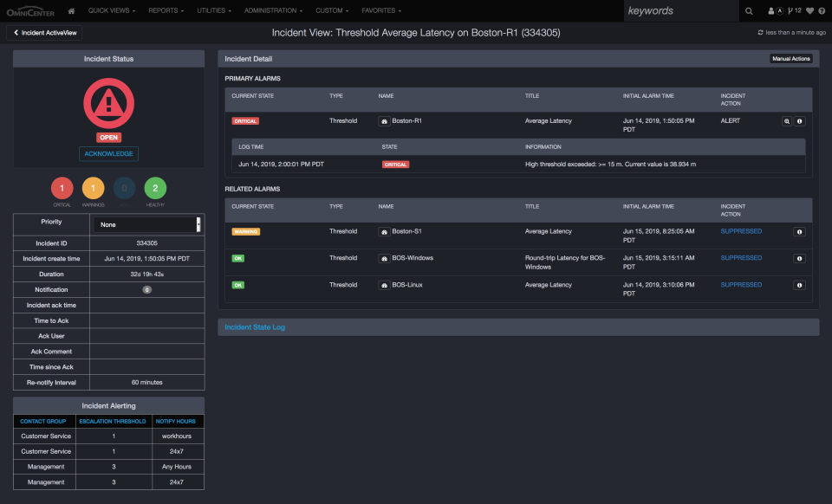Click the device icon beside Boston-R1
The width and height of the screenshot is (832, 504).
[x=384, y=121]
